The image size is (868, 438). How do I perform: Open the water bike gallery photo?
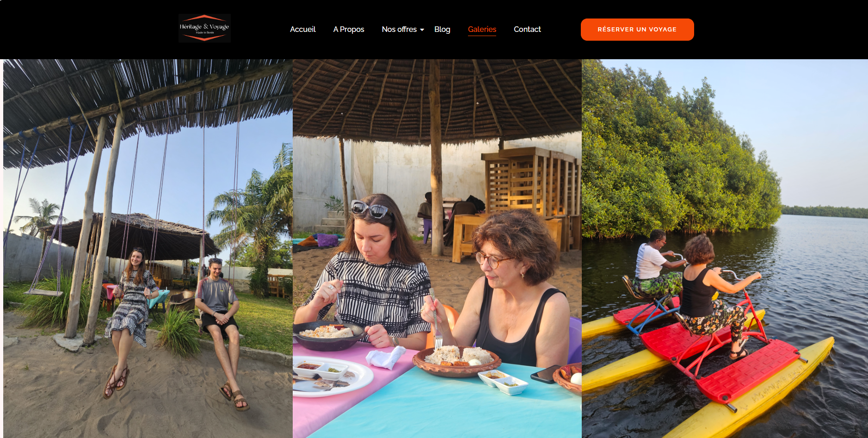[x=725, y=248]
